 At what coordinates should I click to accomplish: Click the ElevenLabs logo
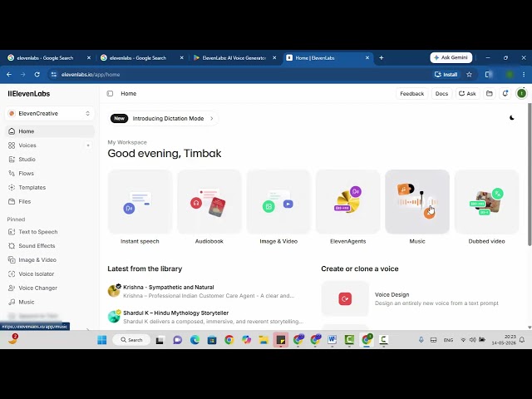(x=29, y=94)
